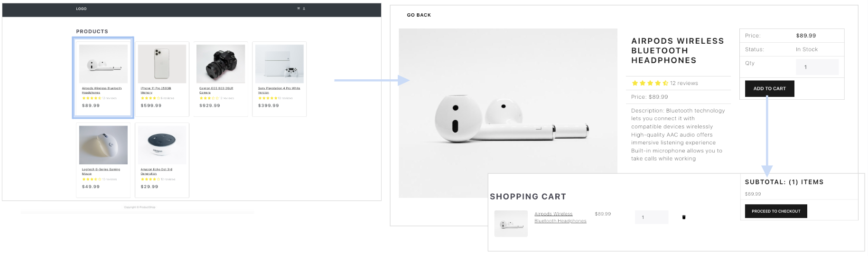Click the user profile icon in header
868x256 pixels.
click(x=304, y=9)
